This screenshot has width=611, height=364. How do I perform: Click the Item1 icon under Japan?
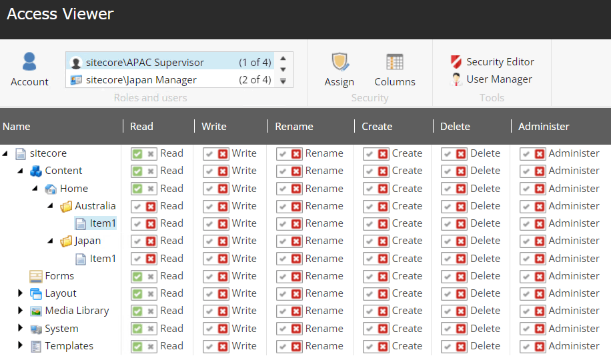(x=81, y=259)
